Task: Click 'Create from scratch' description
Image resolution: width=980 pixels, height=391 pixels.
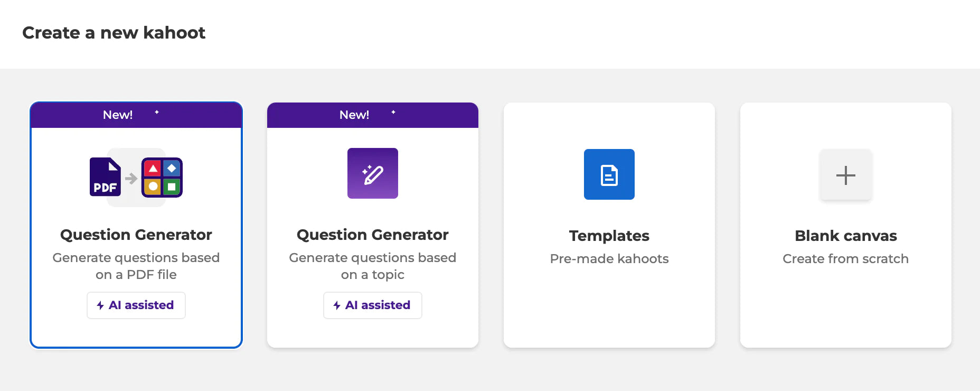Action: (845, 259)
